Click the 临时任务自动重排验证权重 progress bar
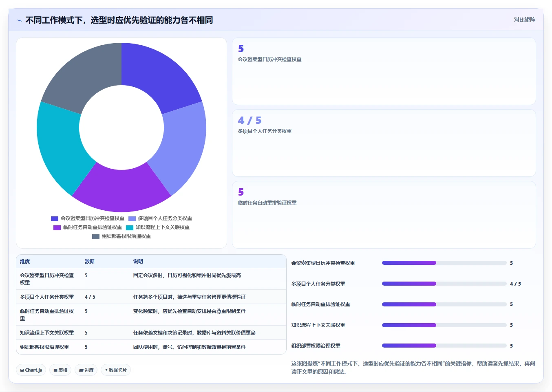 tap(444, 304)
